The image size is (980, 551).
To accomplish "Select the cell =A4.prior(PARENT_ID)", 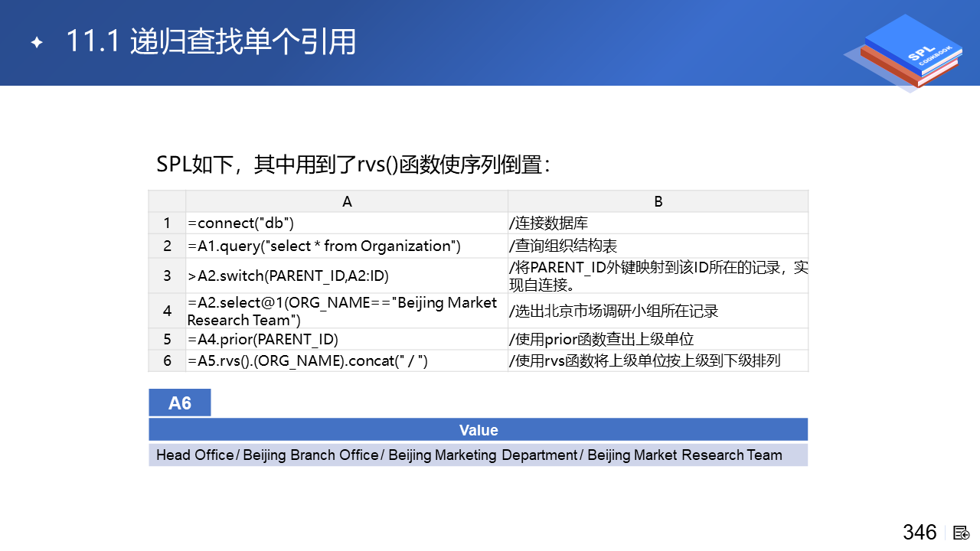I will pos(347,339).
